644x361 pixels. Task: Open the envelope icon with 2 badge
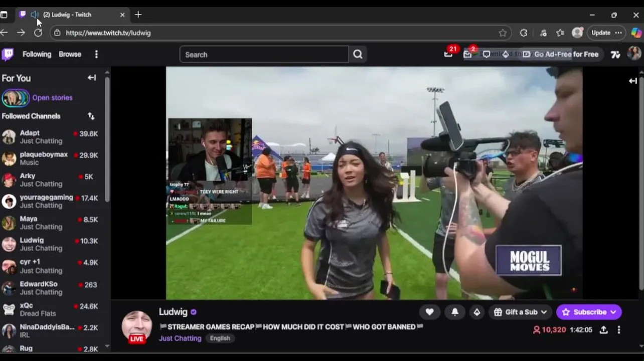(467, 54)
